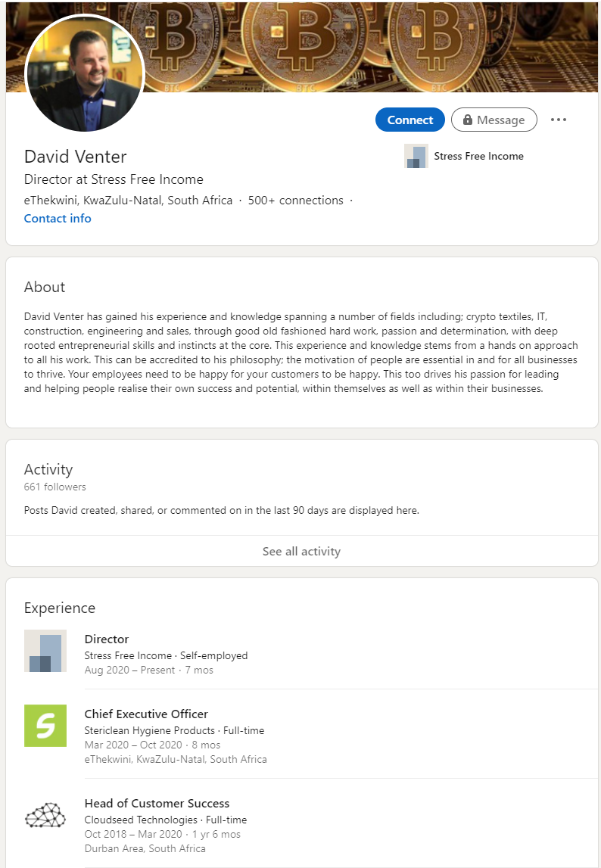Image resolution: width=601 pixels, height=868 pixels.
Task: Open David Venter's profile photo
Action: click(84, 73)
